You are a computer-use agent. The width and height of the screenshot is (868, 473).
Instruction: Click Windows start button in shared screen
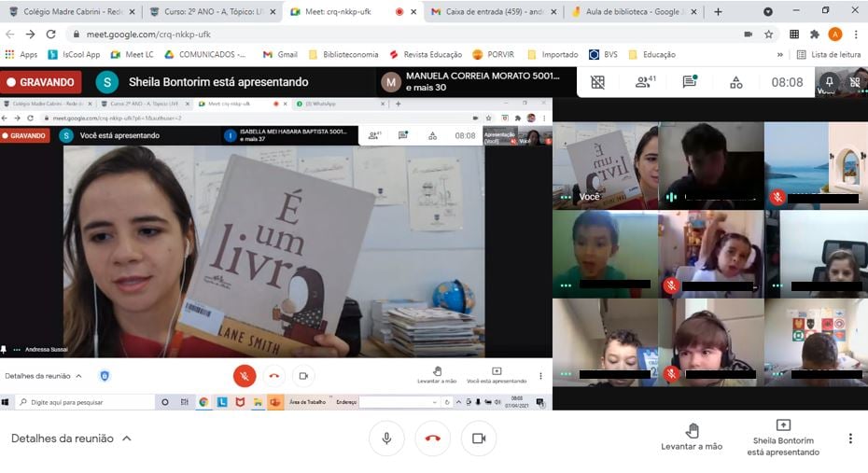point(5,402)
